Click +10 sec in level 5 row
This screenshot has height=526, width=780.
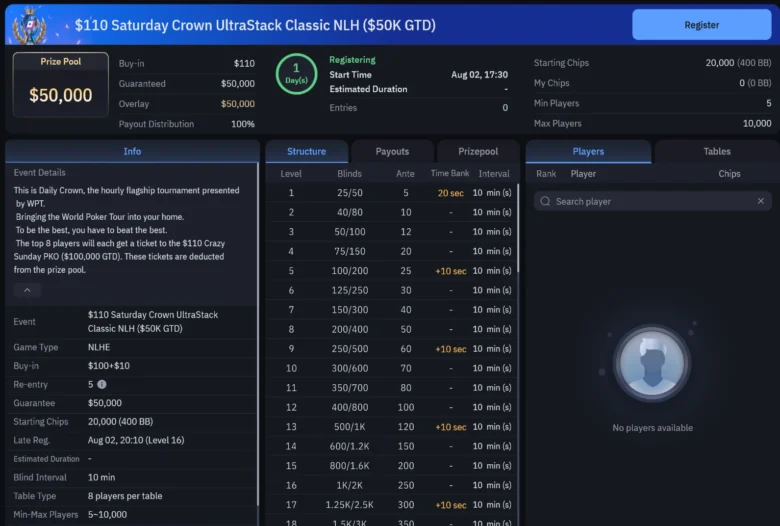coord(451,271)
